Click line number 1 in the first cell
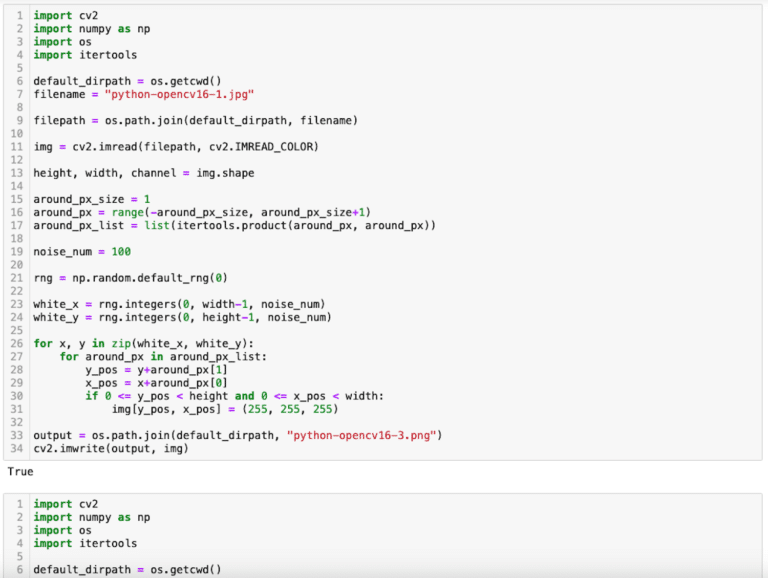 pyautogui.click(x=20, y=16)
